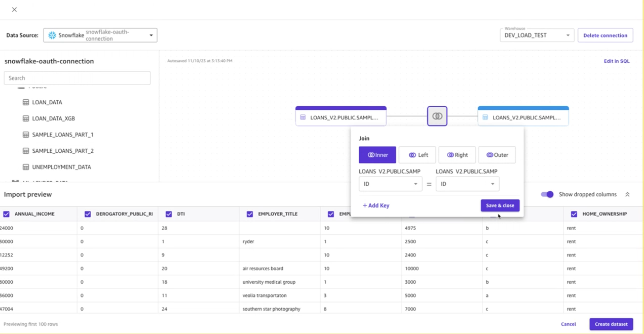This screenshot has width=644, height=334.
Task: Click the UNEMPLOYMENT_DATA table icon
Action: pyautogui.click(x=26, y=167)
